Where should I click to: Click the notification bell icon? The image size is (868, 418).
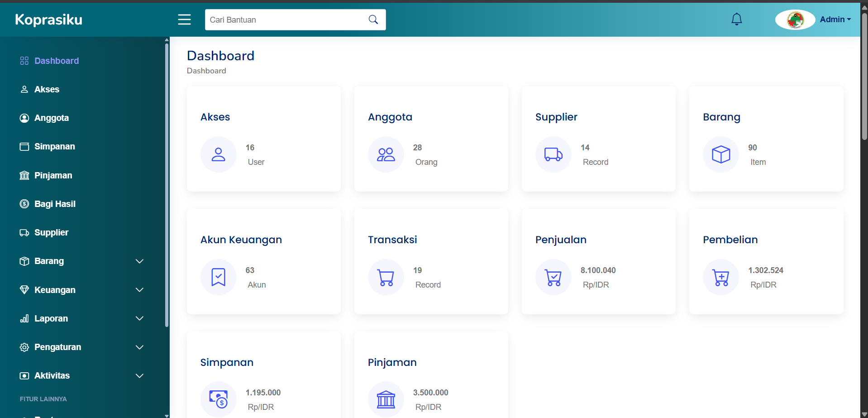point(736,19)
